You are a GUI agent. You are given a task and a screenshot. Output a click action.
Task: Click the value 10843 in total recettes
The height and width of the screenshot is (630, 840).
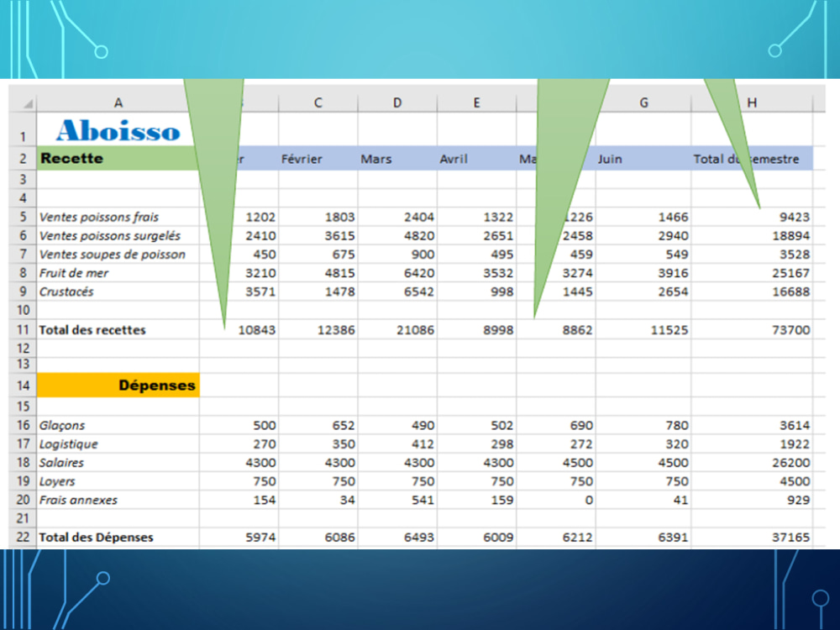click(256, 330)
